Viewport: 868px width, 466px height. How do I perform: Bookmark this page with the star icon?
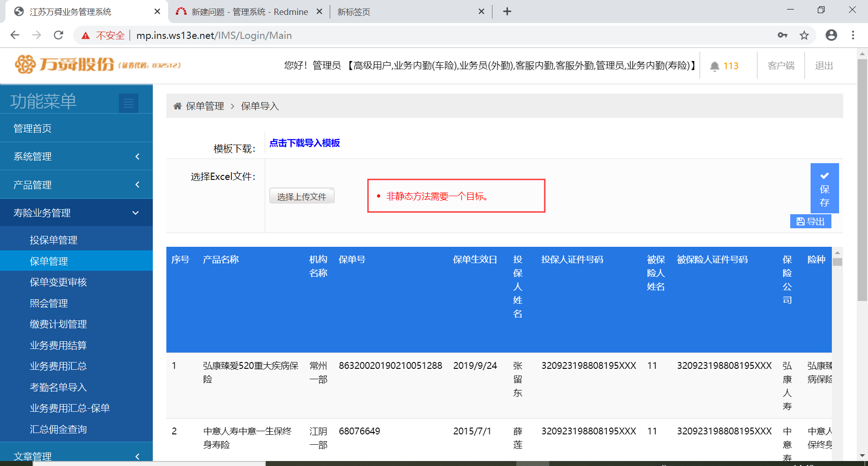point(804,35)
